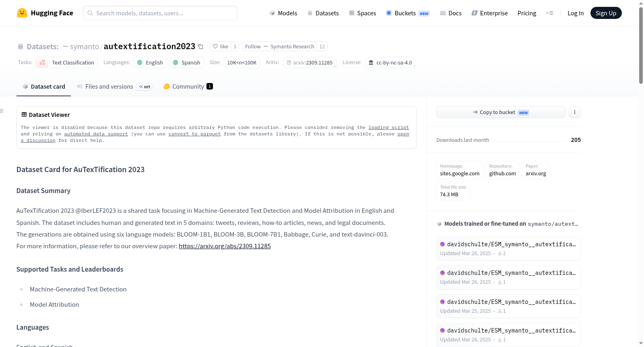Viewport: 644px width, 347px height.
Task: Click the like heart button
Action: click(221, 46)
